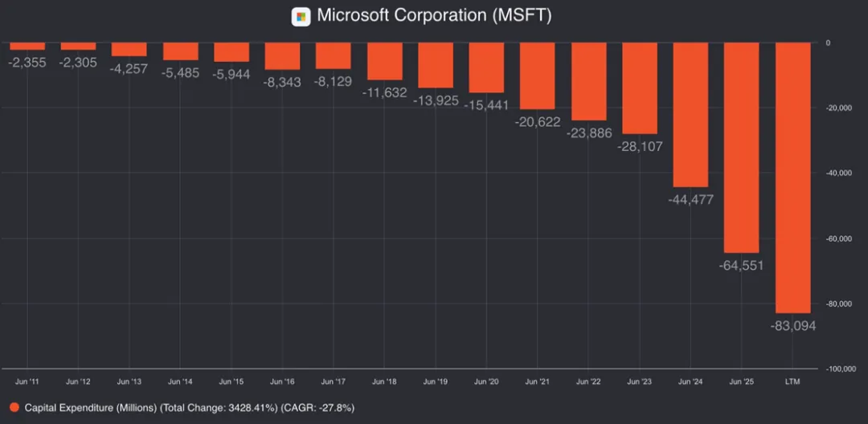This screenshot has width=868, height=424.
Task: Click the Jun '22 bar
Action: coord(589,81)
